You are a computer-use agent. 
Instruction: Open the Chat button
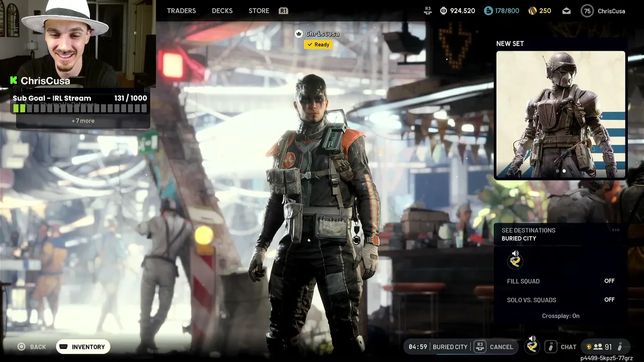[x=569, y=347]
